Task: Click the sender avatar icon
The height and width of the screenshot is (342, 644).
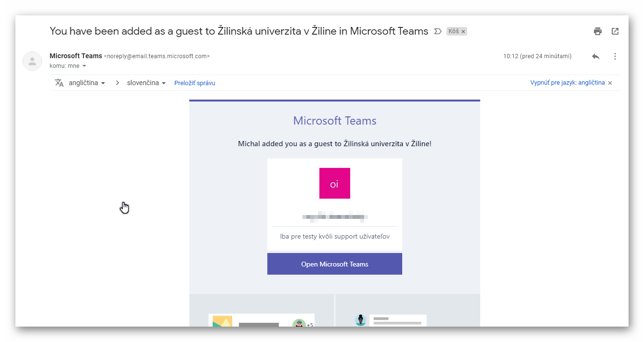Action: click(x=32, y=61)
